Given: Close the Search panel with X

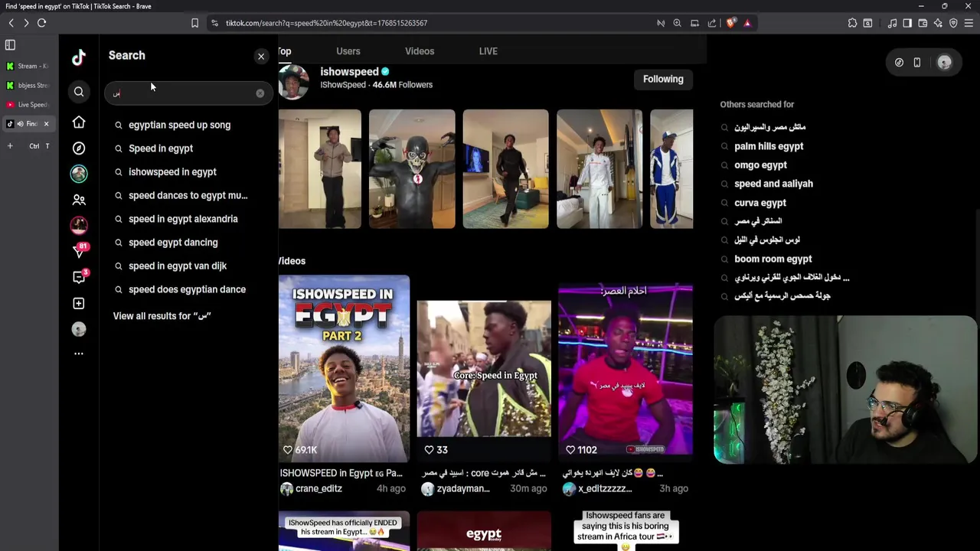Looking at the screenshot, I should pos(261,56).
